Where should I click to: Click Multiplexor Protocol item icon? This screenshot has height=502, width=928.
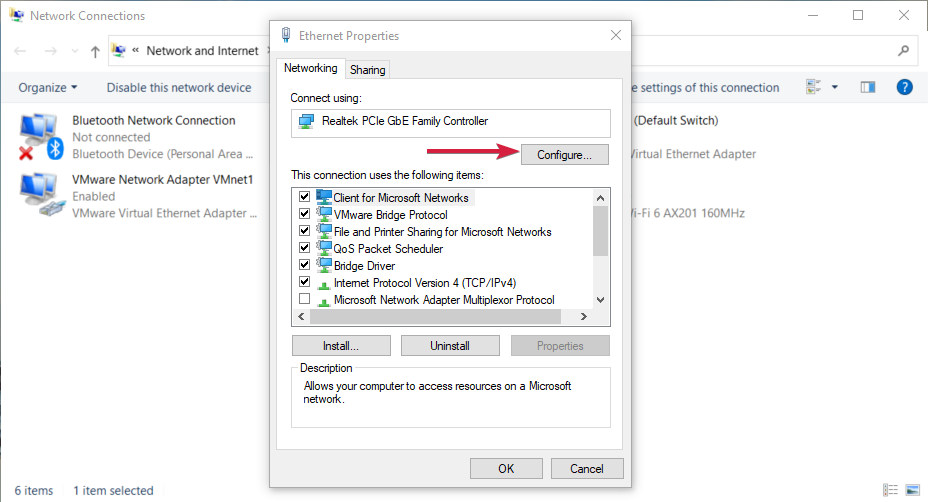[323, 302]
